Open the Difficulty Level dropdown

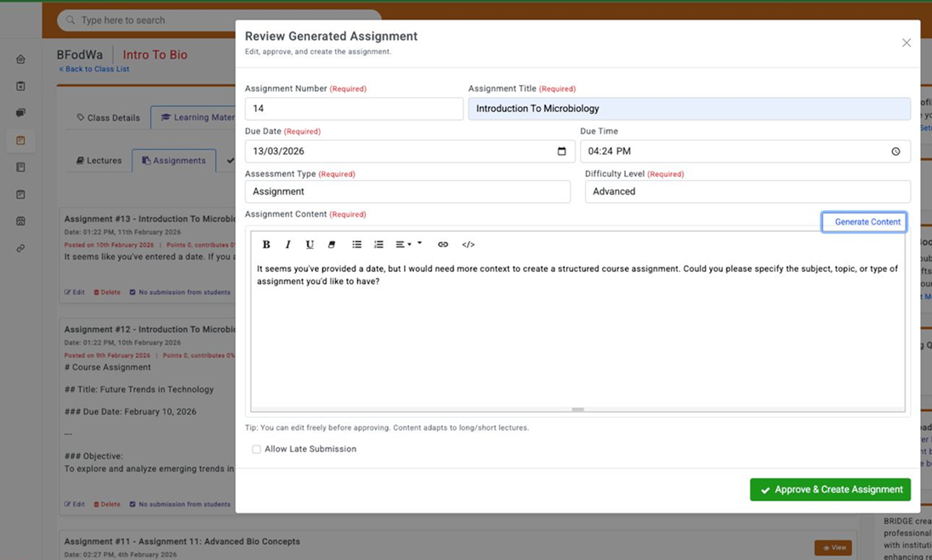coord(747,192)
